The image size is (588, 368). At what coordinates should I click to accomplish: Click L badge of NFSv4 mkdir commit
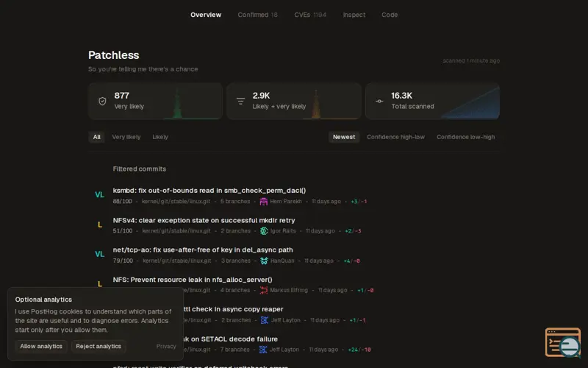[x=100, y=225]
